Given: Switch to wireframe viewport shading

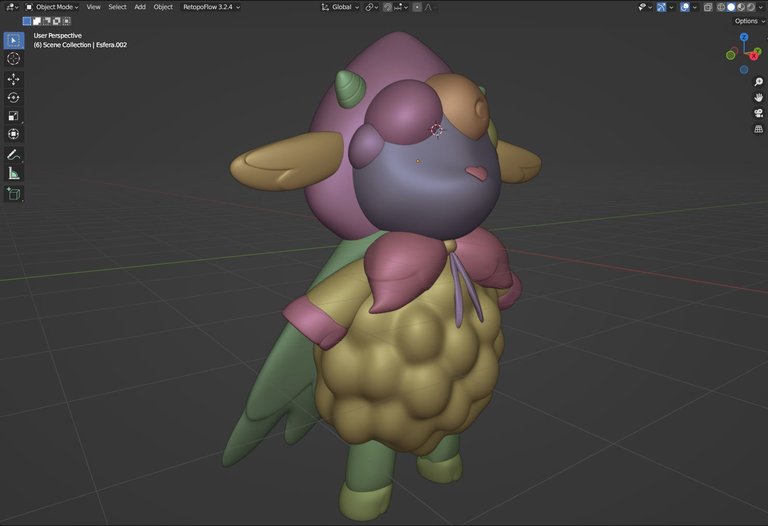Looking at the screenshot, I should pos(721,7).
